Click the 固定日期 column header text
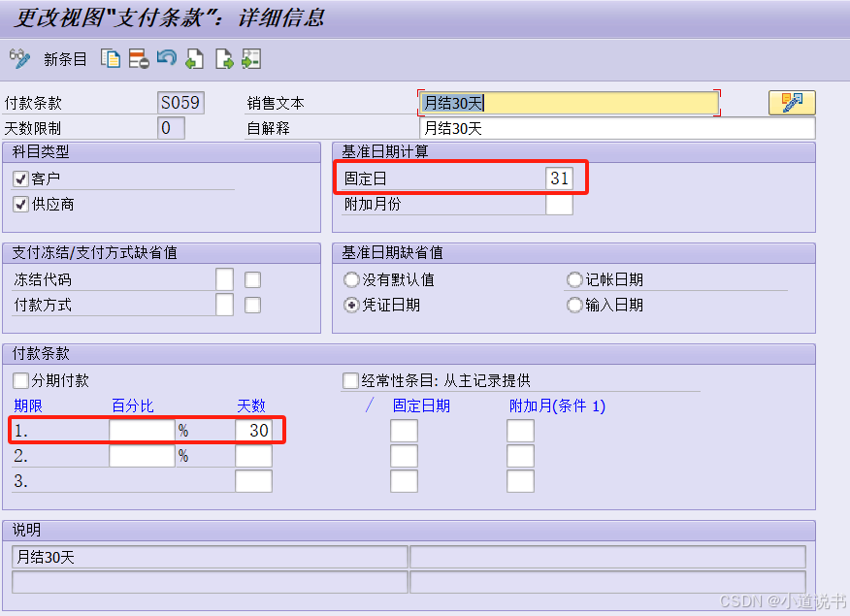Viewport: 850px width, 616px height. coord(421,405)
